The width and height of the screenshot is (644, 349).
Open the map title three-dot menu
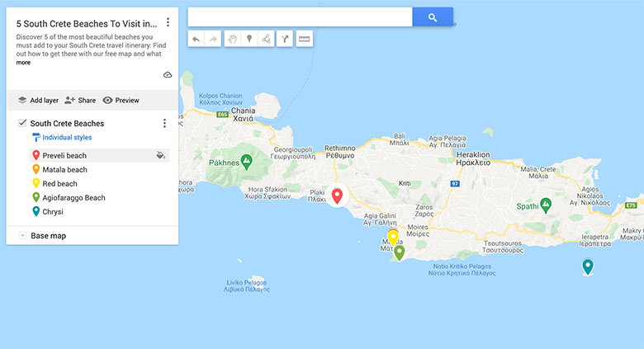pos(168,22)
